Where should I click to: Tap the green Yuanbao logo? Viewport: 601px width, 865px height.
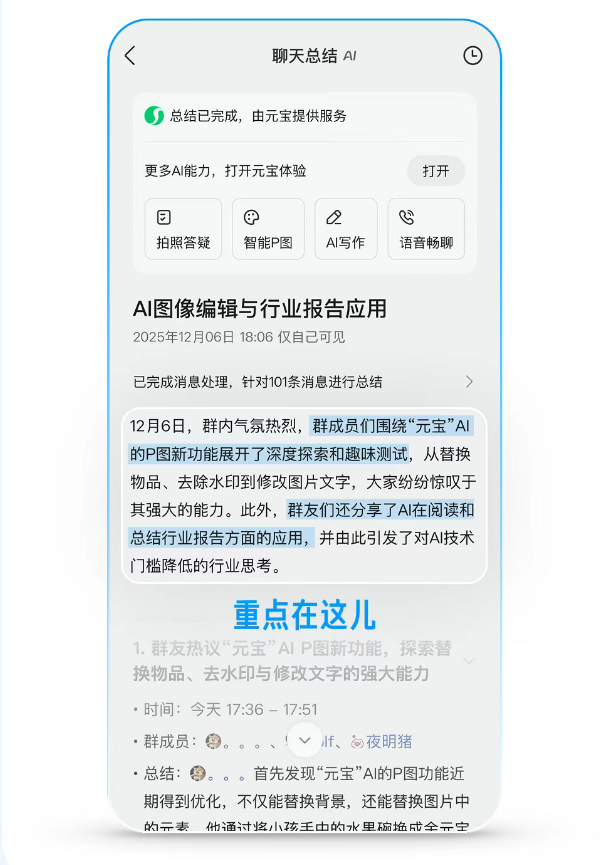[x=154, y=116]
